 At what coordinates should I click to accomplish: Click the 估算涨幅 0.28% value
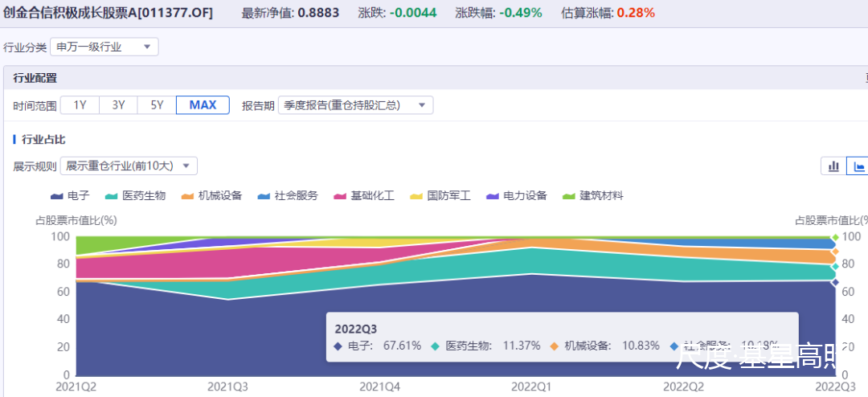pyautogui.click(x=636, y=13)
